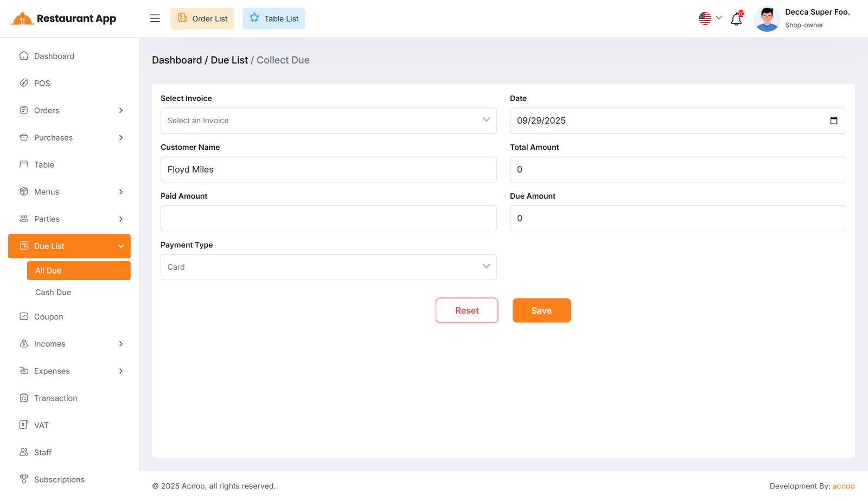The height and width of the screenshot is (501, 868).
Task: Toggle the hamburger sidebar menu icon
Action: point(155,18)
